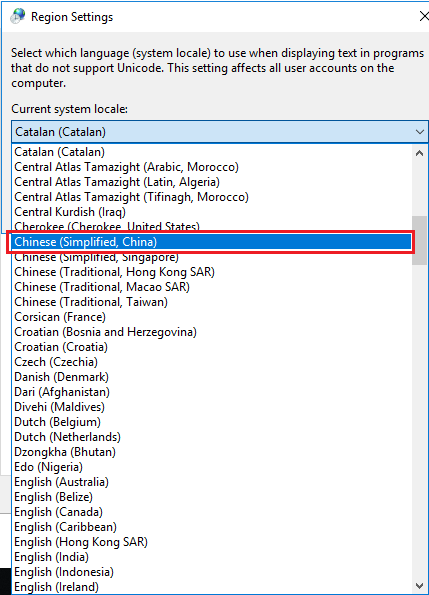This screenshot has height=595, width=429.
Task: Choose Dutch (Netherlands) option
Action: [212, 437]
